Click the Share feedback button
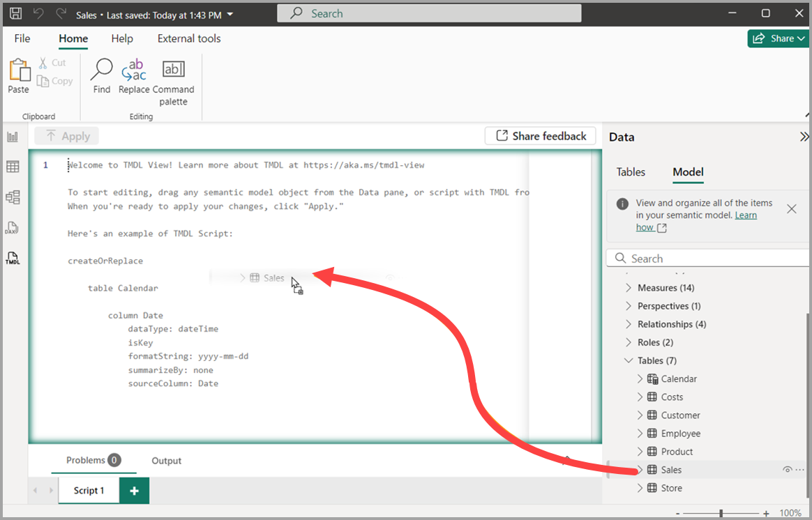The height and width of the screenshot is (520, 812). (540, 136)
